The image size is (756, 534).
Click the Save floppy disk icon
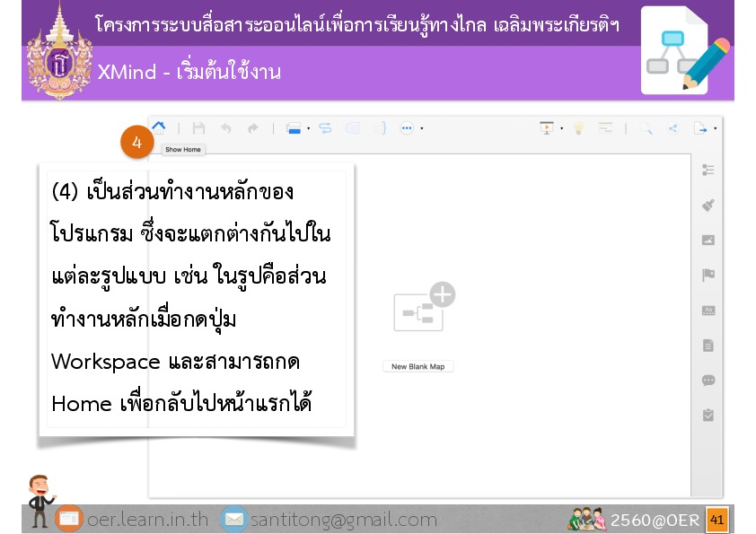199,128
